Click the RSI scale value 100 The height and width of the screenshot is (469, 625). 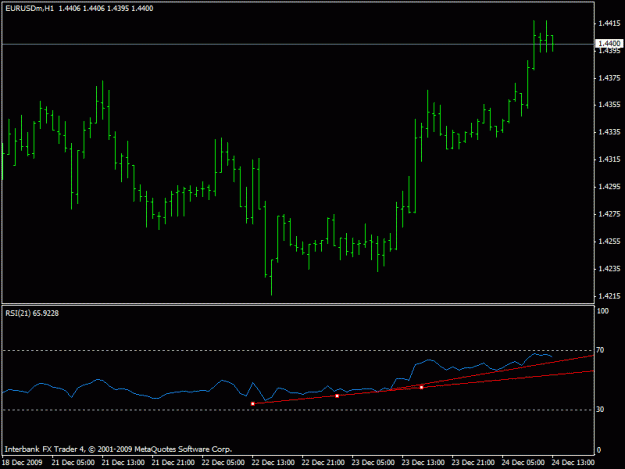[x=603, y=311]
